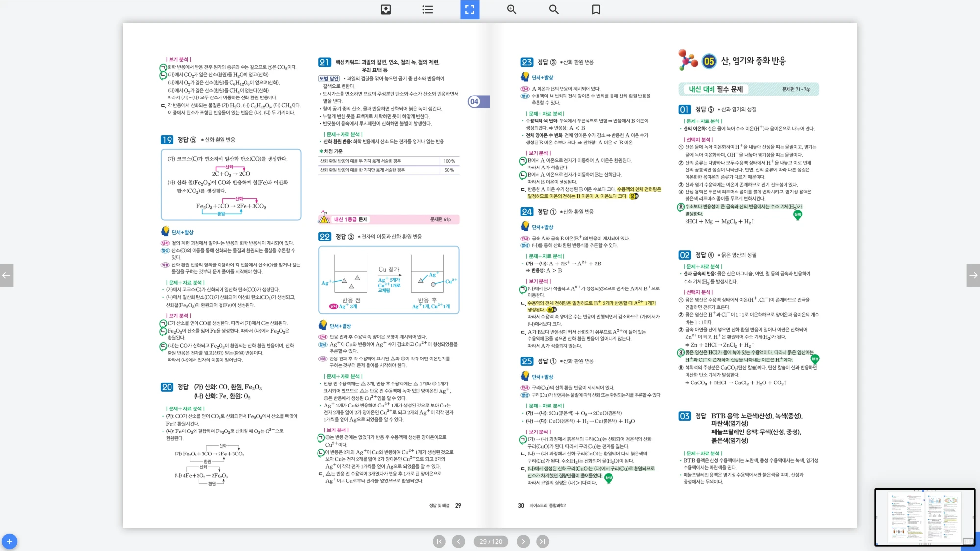This screenshot has width=980, height=551.
Task: Advance one page in the bottom navigation
Action: click(x=523, y=541)
